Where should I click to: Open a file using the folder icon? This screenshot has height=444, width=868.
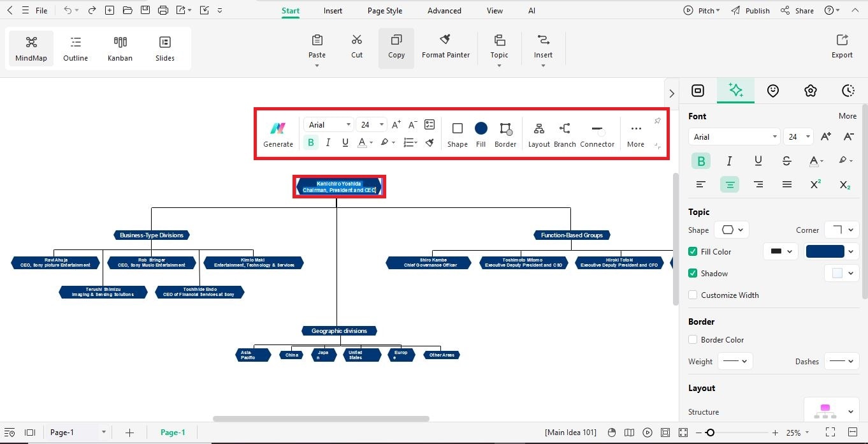point(127,10)
